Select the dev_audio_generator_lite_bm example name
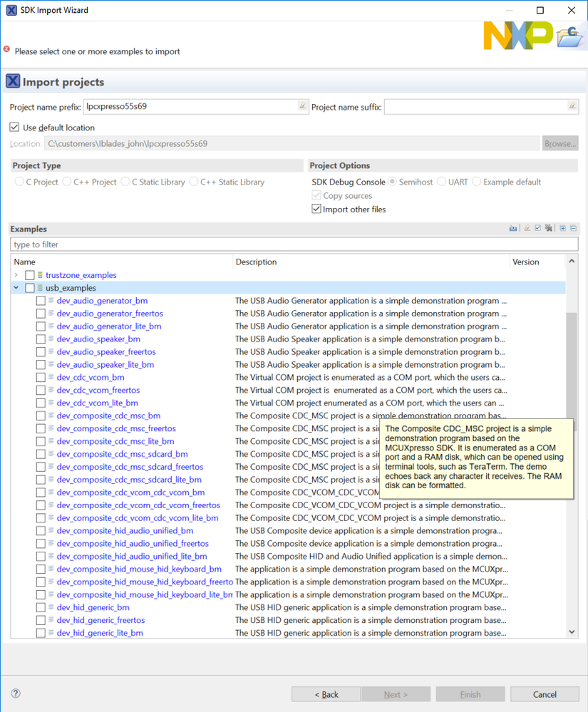Screen dimensions: 588x712 tap(109, 326)
